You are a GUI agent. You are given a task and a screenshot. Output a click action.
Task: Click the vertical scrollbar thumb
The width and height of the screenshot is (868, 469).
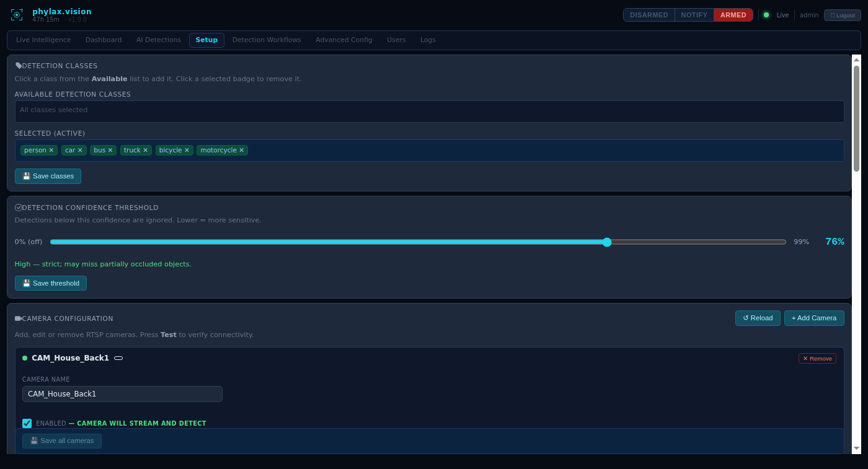(x=856, y=118)
